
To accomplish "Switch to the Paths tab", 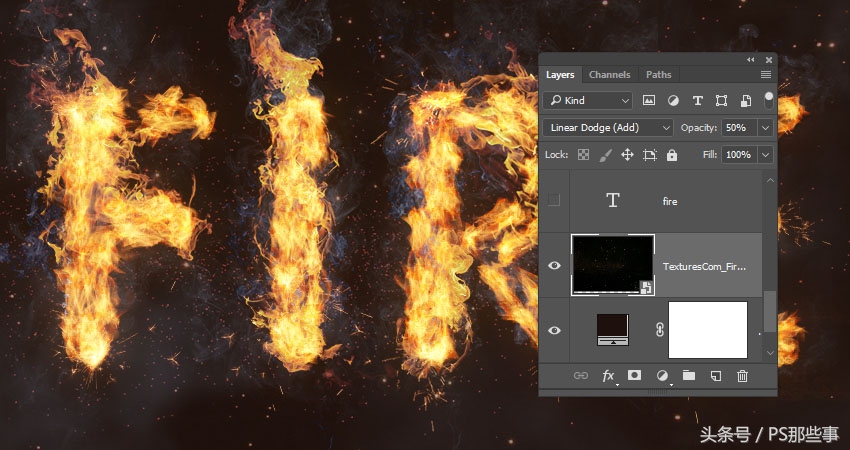I will point(659,75).
